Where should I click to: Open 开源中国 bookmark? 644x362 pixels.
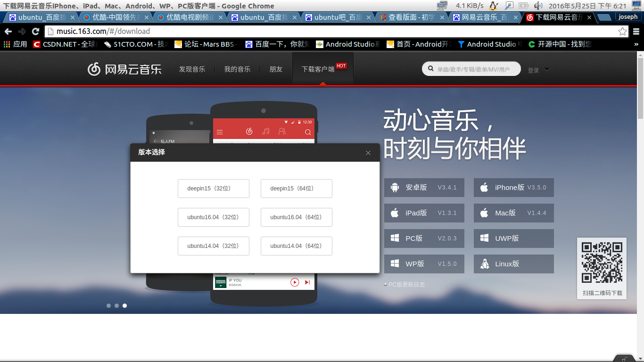point(560,44)
